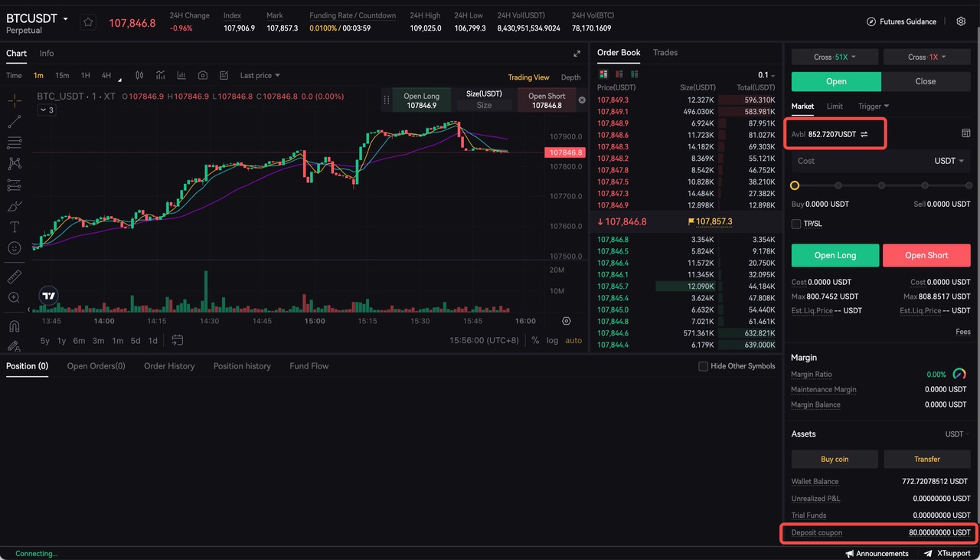Open the Last price dropdown
The width and height of the screenshot is (980, 560).
[260, 76]
